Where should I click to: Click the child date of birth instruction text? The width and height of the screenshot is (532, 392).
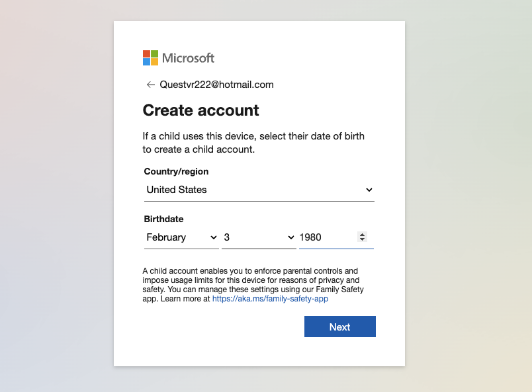[253, 143]
